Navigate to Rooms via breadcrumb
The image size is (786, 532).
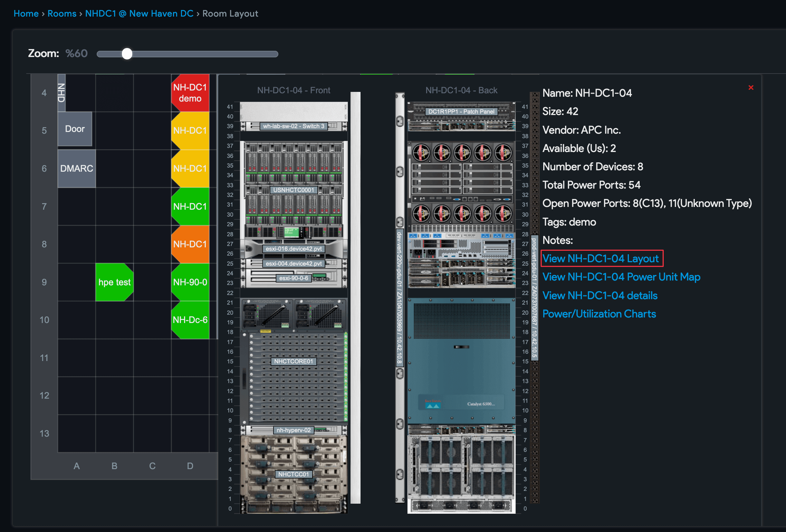click(62, 13)
